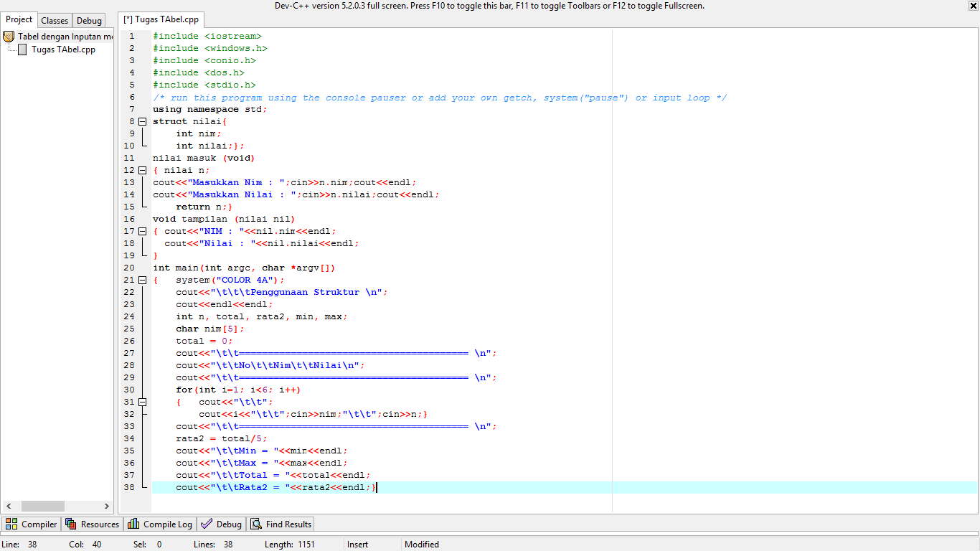Image resolution: width=980 pixels, height=551 pixels.
Task: Click the project folder icon in the tree
Action: pyautogui.click(x=9, y=37)
